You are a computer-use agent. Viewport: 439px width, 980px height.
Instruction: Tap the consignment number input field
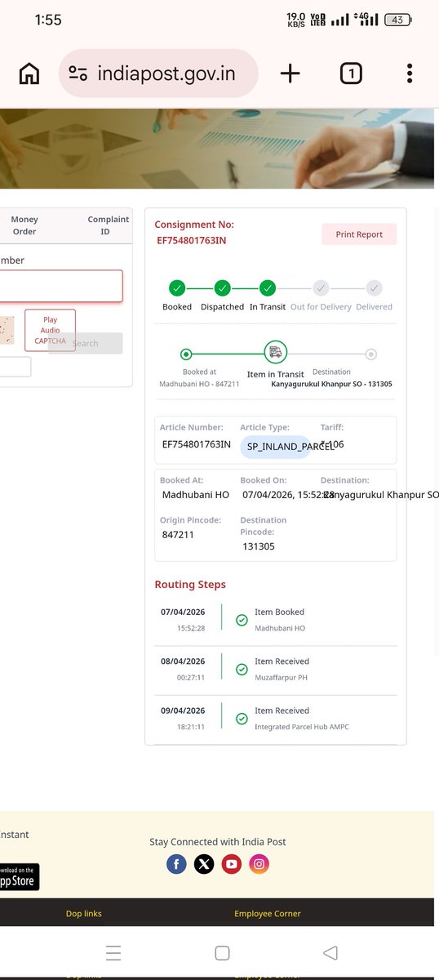pyautogui.click(x=61, y=286)
